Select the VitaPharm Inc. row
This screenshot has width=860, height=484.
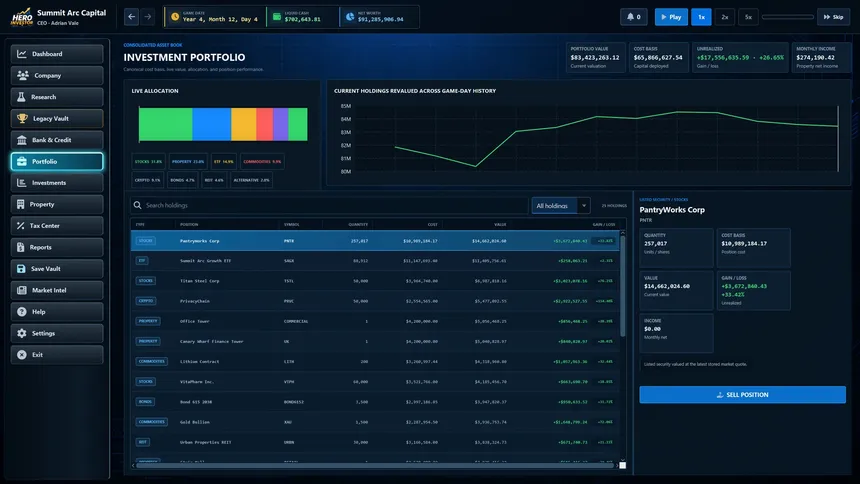pos(375,381)
